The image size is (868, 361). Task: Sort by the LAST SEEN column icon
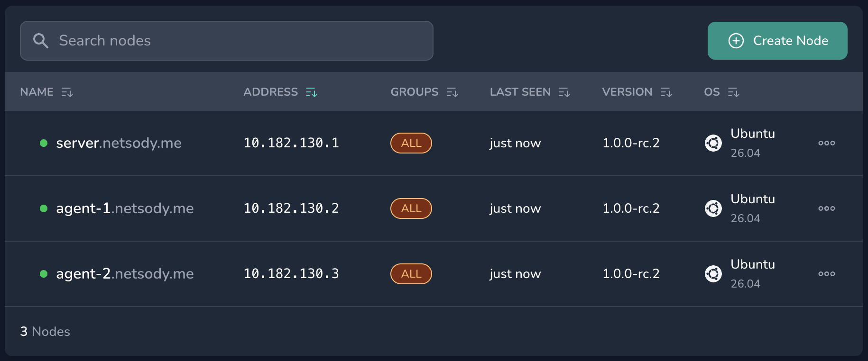pos(564,92)
